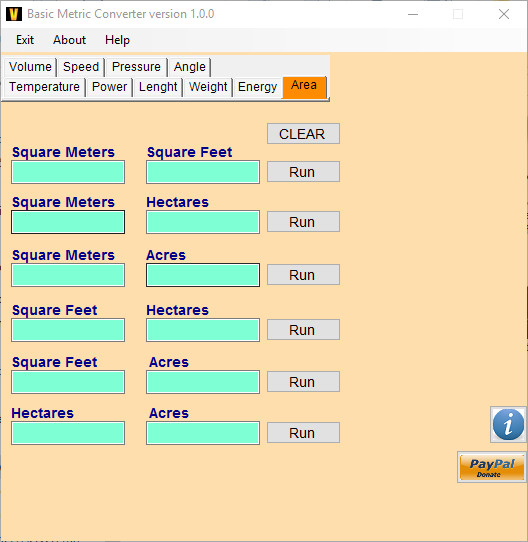Click Hectares field in Square Feet row

(x=203, y=330)
